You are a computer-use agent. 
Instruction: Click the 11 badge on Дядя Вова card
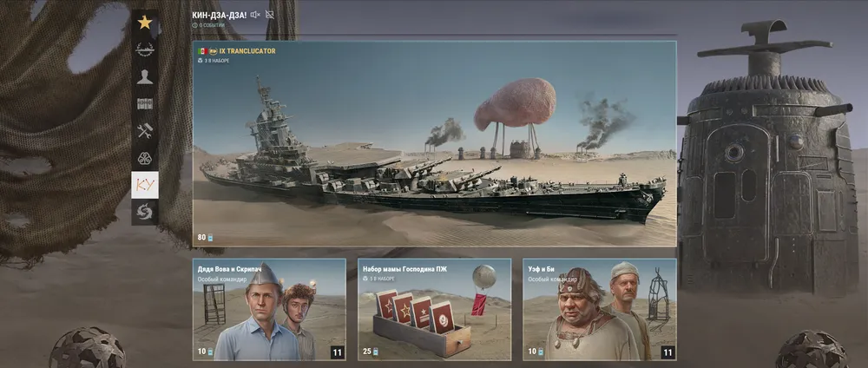[x=337, y=352]
